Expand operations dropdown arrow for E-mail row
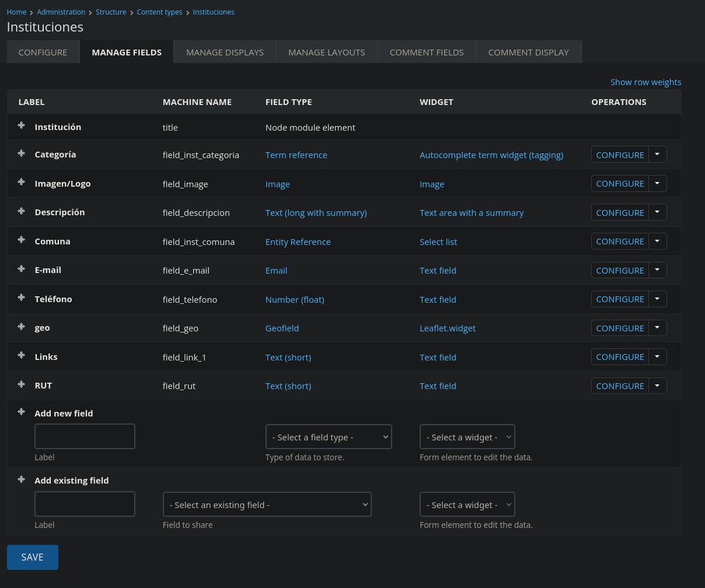This screenshot has width=705, height=588. pyautogui.click(x=658, y=270)
